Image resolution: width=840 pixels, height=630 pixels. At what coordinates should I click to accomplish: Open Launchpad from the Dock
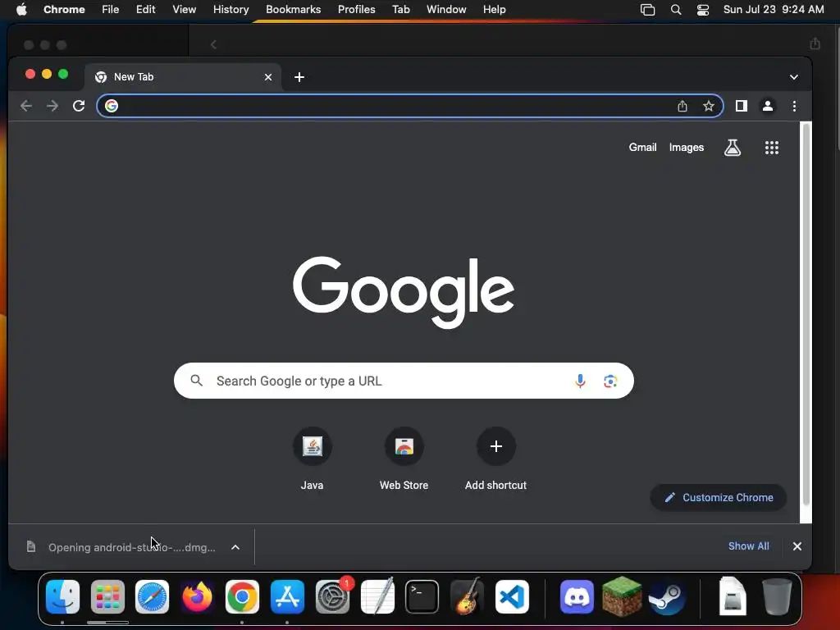[107, 597]
